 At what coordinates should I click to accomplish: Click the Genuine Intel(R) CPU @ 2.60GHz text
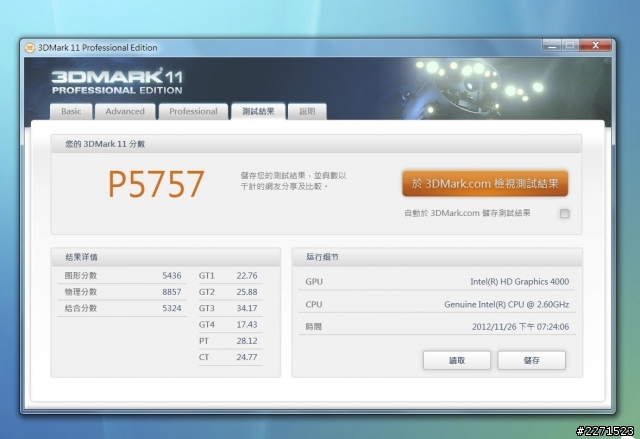pos(507,304)
